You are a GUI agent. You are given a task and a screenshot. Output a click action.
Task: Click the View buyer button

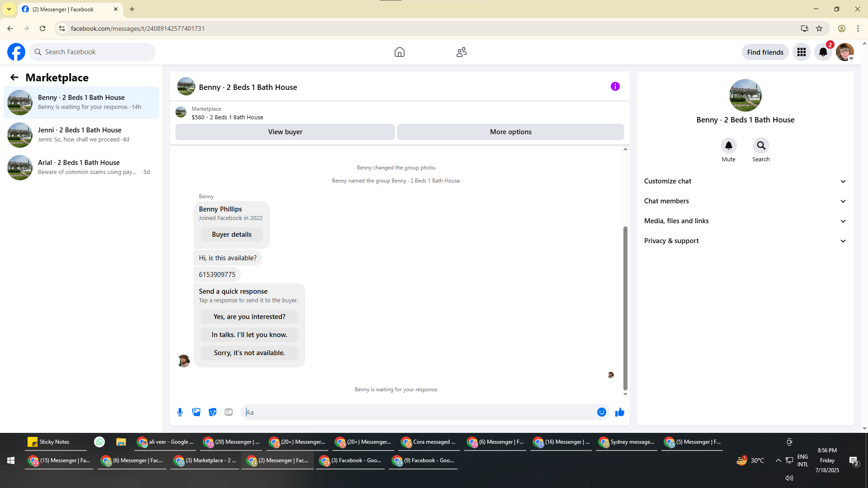(x=285, y=132)
